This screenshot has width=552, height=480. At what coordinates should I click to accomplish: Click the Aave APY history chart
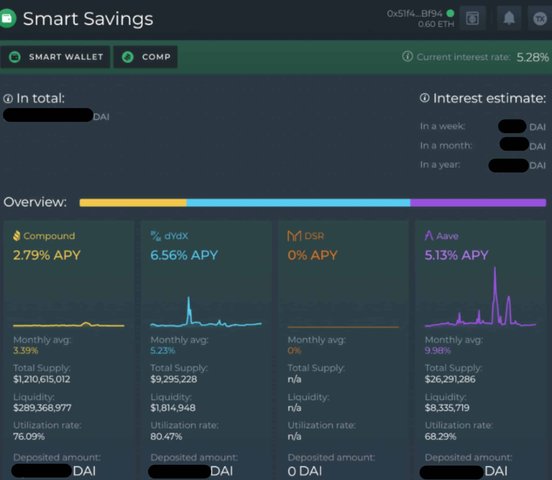point(480,297)
